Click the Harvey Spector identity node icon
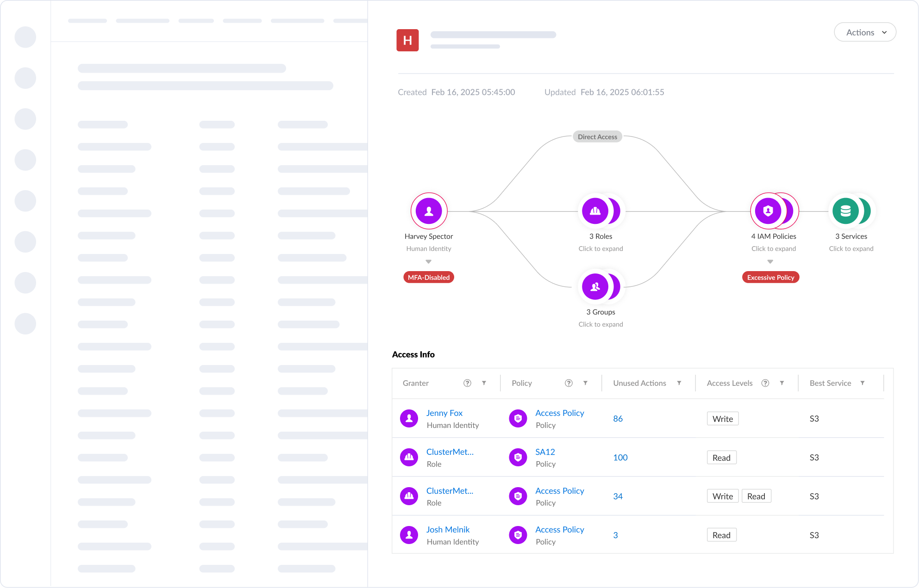This screenshot has width=919, height=588. 429,211
